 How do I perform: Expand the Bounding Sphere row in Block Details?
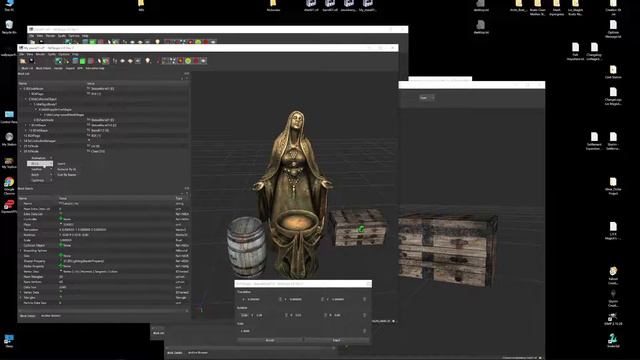[x=21, y=251]
